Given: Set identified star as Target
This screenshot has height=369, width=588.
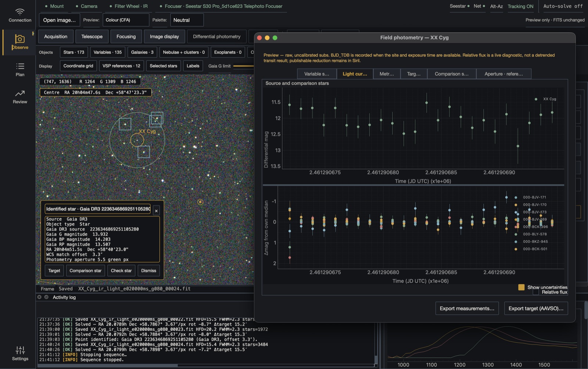Looking at the screenshot, I should (54, 271).
